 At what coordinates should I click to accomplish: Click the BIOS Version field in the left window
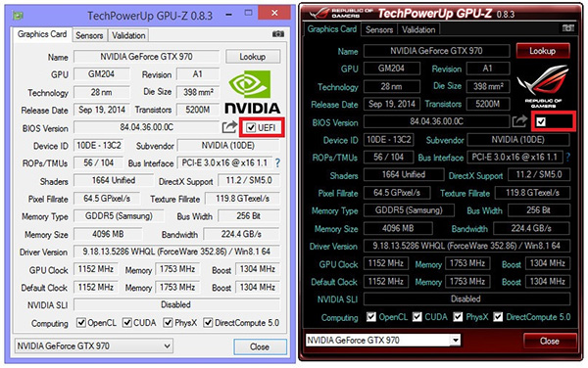pyautogui.click(x=146, y=127)
